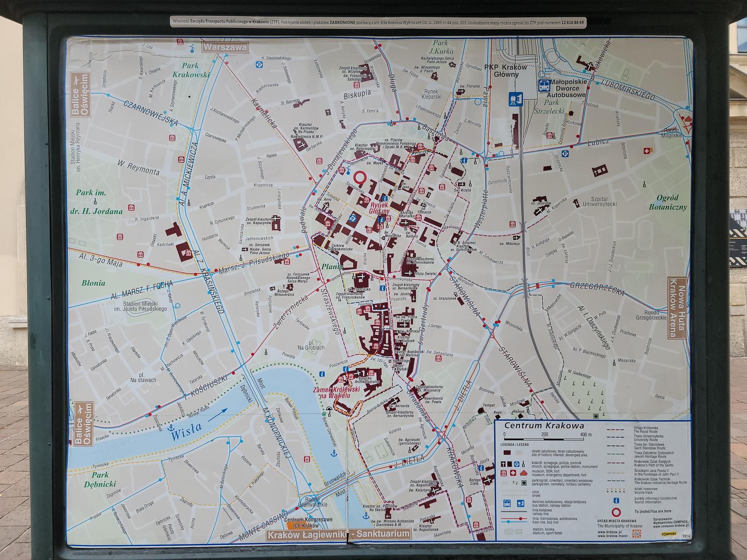Click the ZTP ownership notice strip above the map
Screen dimensions: 747x560
pos(378,21)
